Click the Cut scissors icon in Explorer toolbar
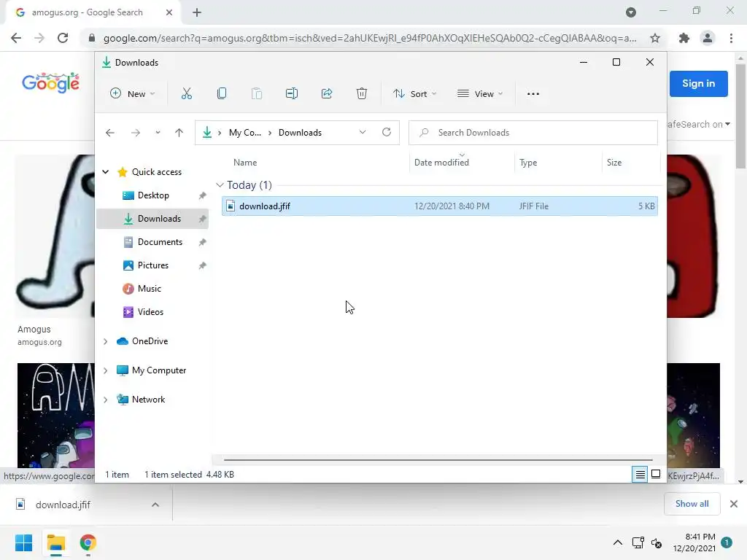This screenshot has height=560, width=747. pyautogui.click(x=186, y=94)
